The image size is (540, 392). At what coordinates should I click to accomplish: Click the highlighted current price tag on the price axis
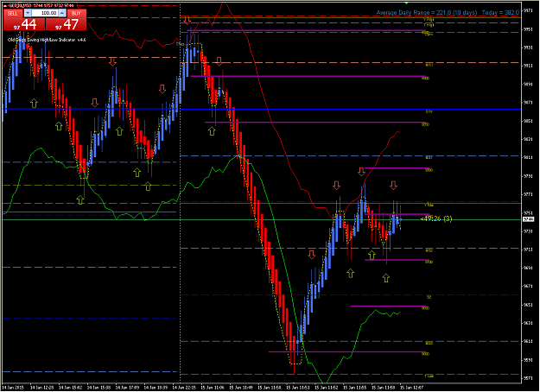pyautogui.click(x=528, y=219)
